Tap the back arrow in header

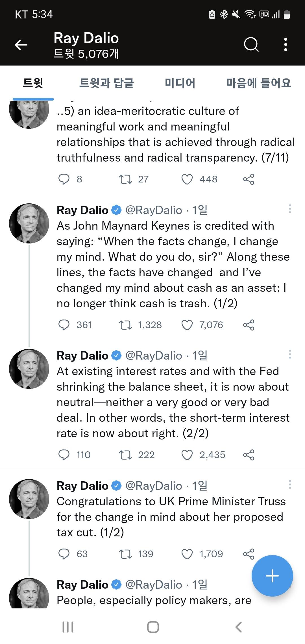tap(21, 45)
